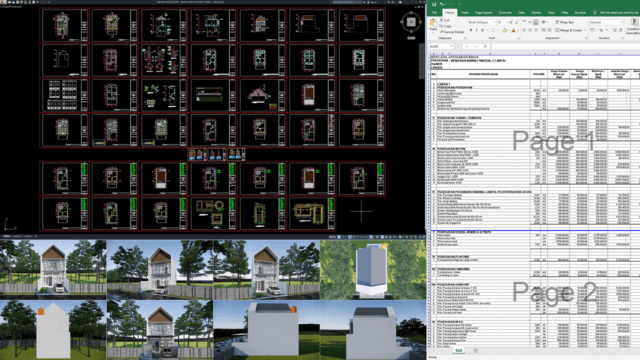
Task: Apply the red font color
Action: [x=513, y=30]
